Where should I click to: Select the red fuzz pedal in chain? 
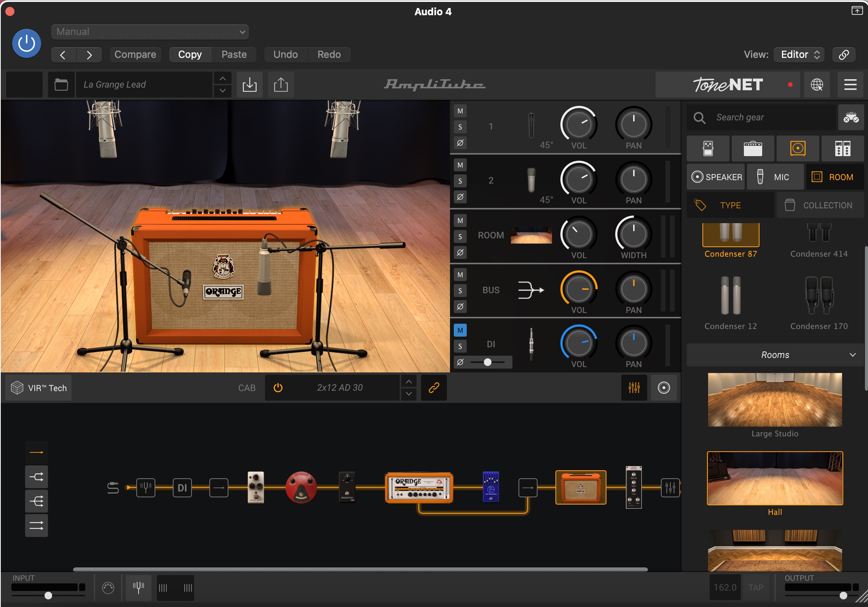click(301, 487)
